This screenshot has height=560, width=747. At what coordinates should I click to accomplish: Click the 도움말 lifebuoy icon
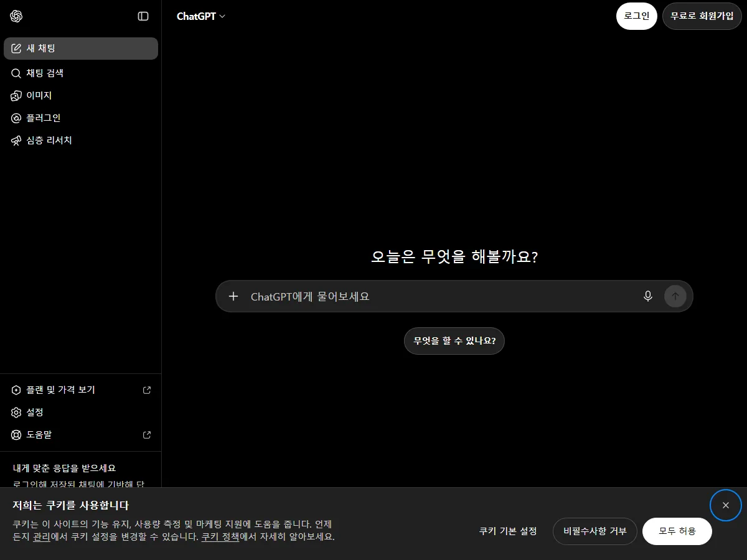[x=16, y=435]
